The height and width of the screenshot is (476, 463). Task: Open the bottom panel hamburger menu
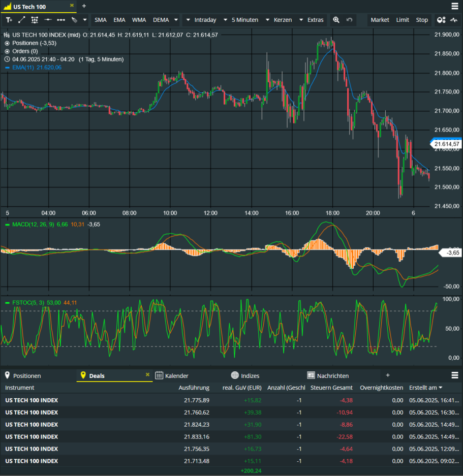pos(455,375)
